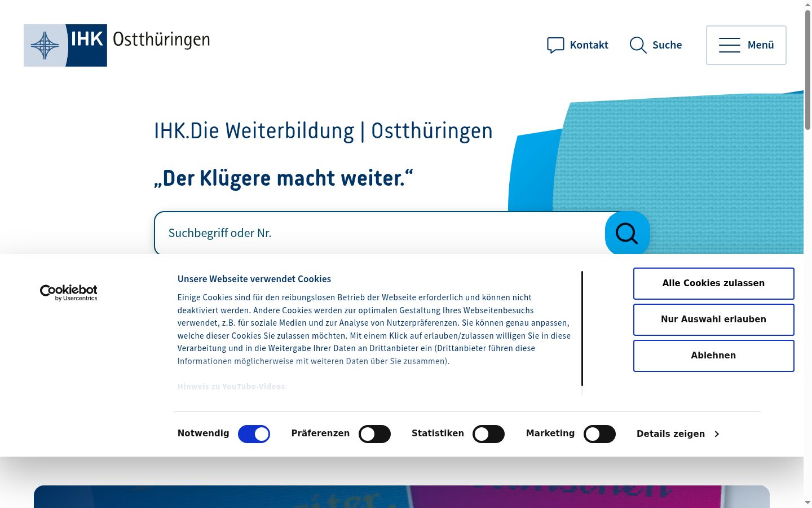Click the Kontakt speech bubble icon
This screenshot has height=508, width=812.
point(555,45)
